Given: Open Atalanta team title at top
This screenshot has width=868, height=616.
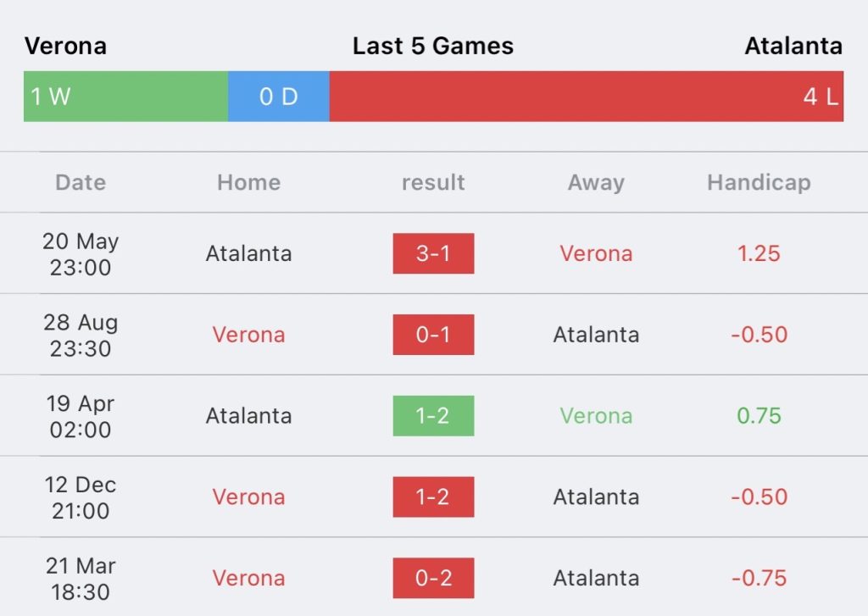Looking at the screenshot, I should (x=793, y=46).
